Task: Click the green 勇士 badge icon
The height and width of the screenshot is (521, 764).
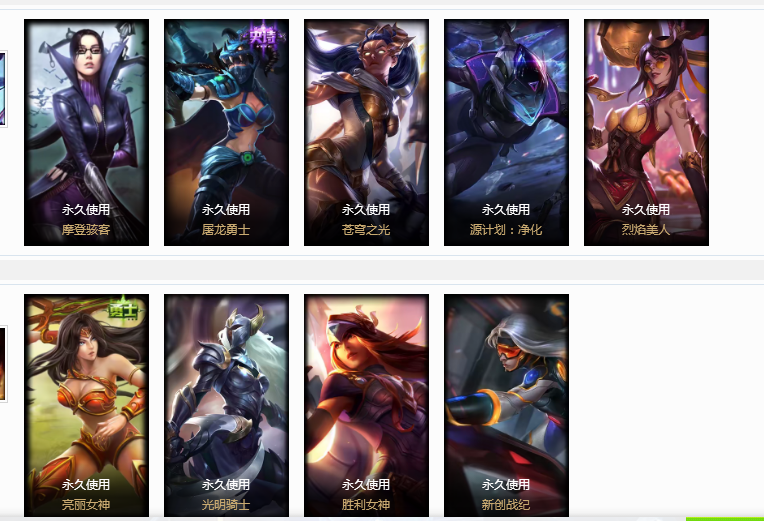Action: (124, 309)
